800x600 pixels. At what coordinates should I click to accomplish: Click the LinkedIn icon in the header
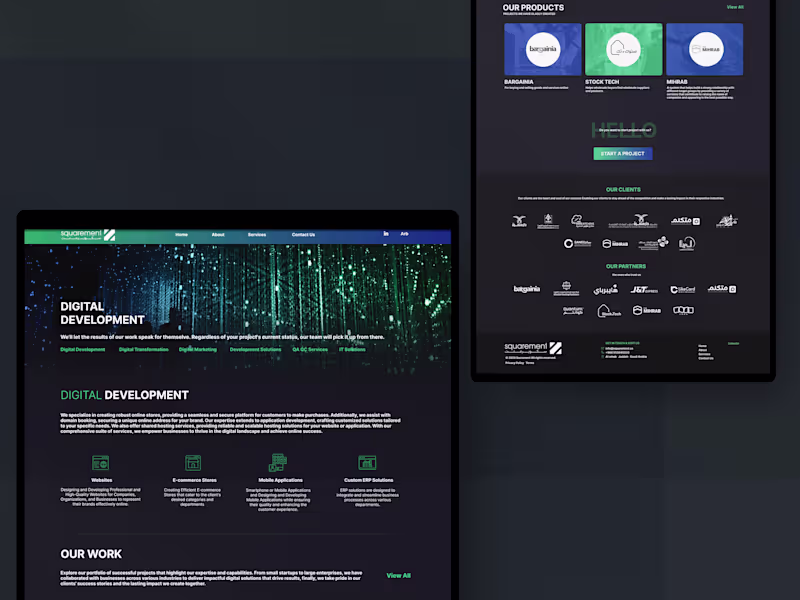tap(386, 234)
